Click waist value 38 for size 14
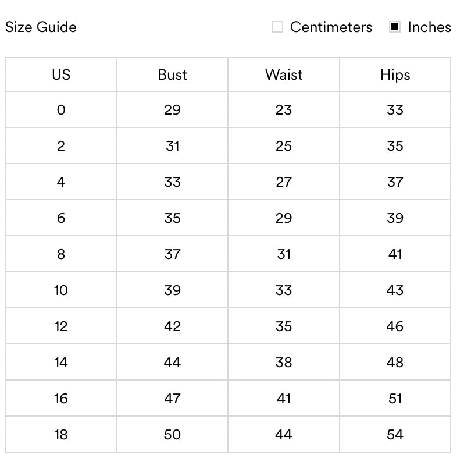The height and width of the screenshot is (476, 471). pyautogui.click(x=284, y=363)
